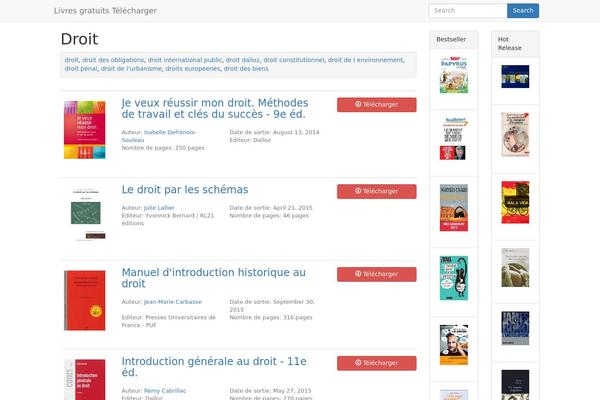
Task: Click 'Date de sortie: April 21, 2015'
Action: pyautogui.click(x=271, y=208)
